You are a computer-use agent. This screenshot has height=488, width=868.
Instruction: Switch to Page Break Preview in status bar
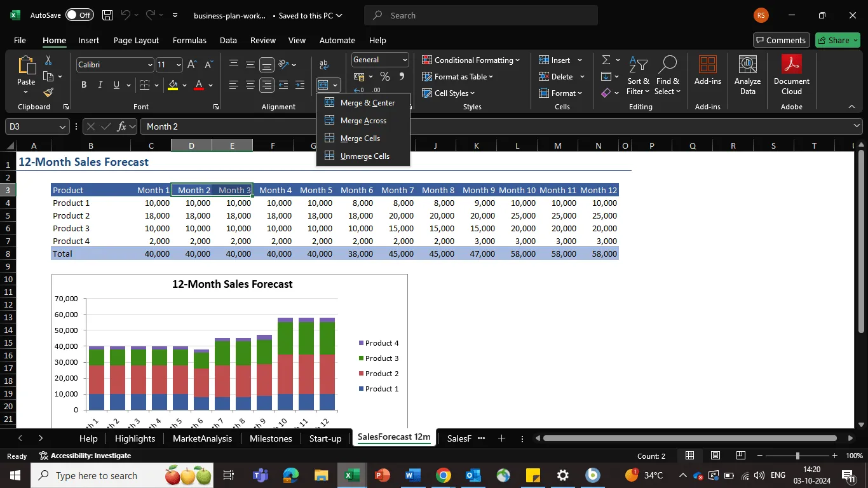[740, 456]
